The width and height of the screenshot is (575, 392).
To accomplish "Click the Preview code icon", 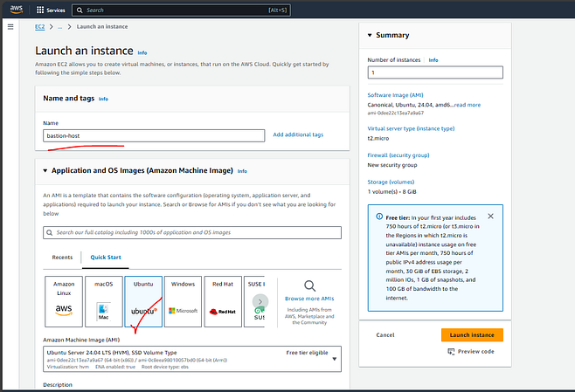I will [x=451, y=351].
